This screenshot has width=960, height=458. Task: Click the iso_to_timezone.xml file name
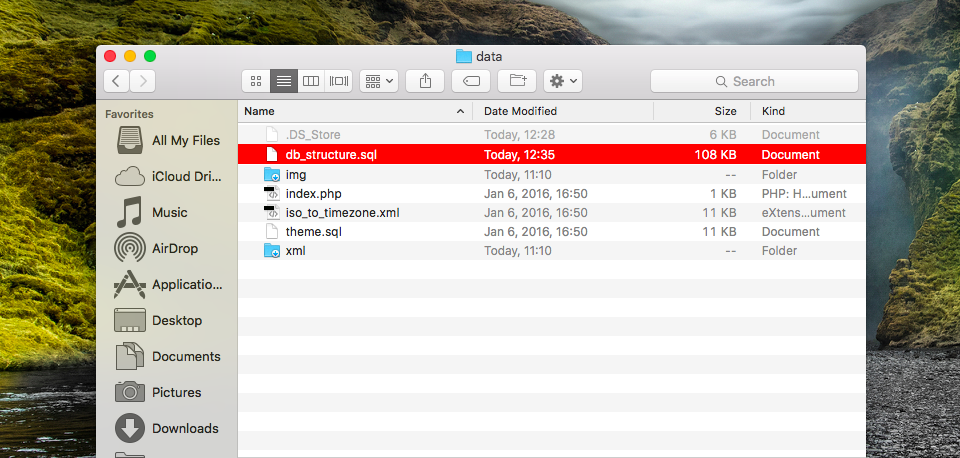pyautogui.click(x=342, y=213)
